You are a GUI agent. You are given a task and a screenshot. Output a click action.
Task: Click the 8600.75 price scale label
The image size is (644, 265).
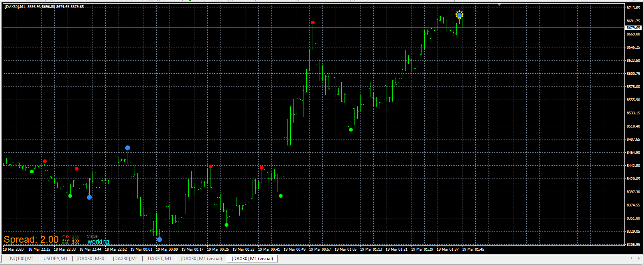(633, 74)
